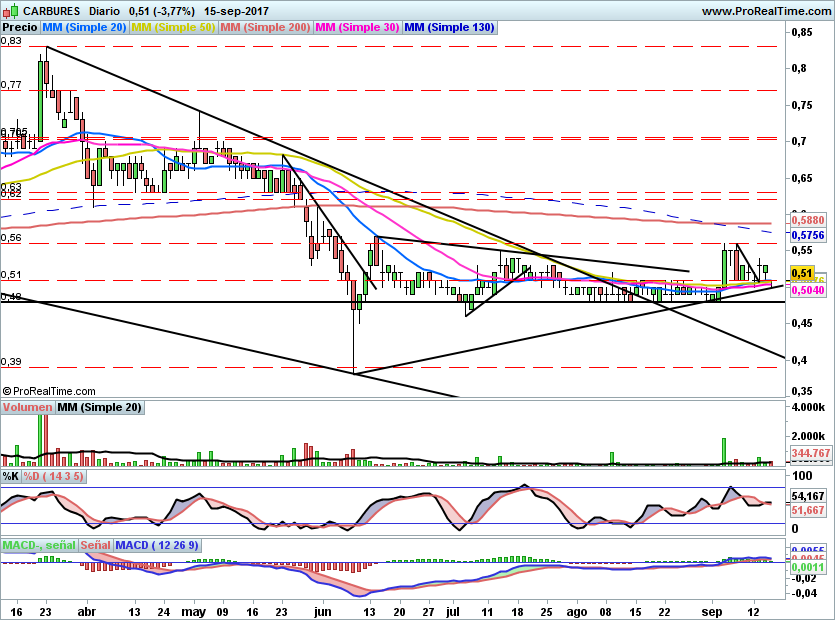The image size is (835, 620).
Task: Click the 12 date label on time axis
Action: click(x=754, y=611)
